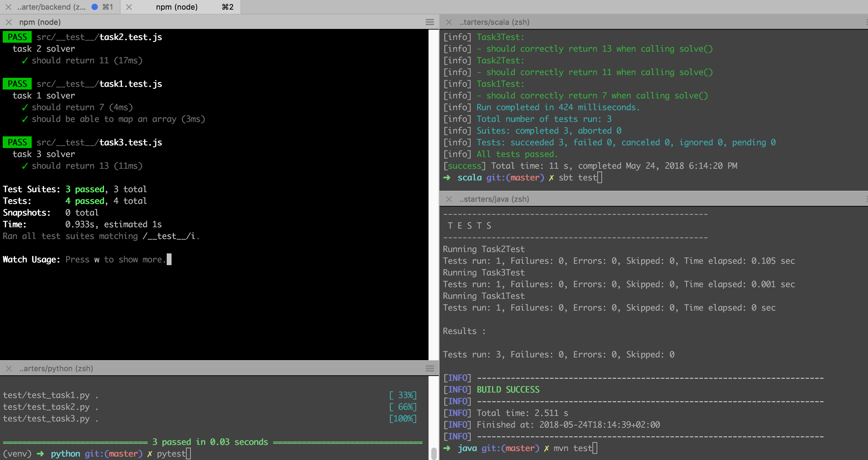Close the npm (node) split pane

coord(9,22)
